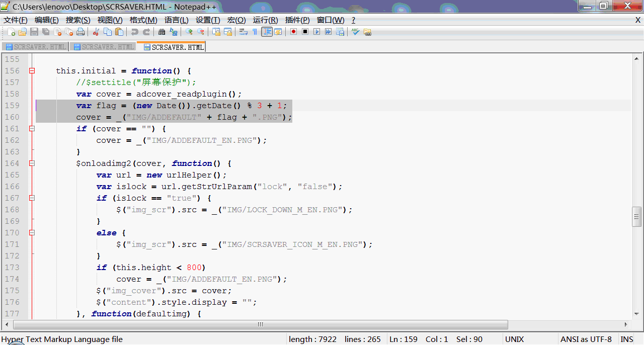Click the Cut scissors icon
The image size is (644, 345).
pos(96,32)
